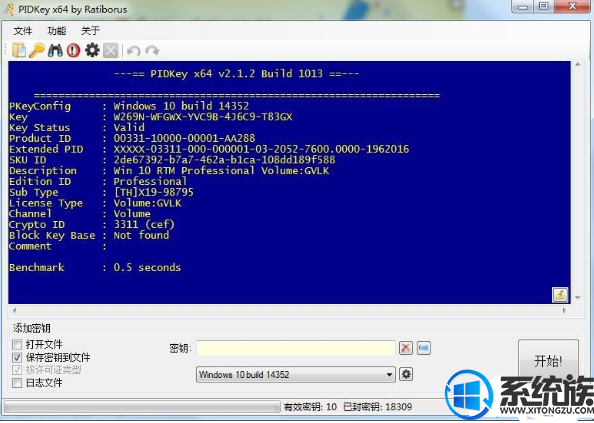Viewport: 594px width, 423px height.
Task: Open settings with the toolbar gear icon
Action: click(x=92, y=50)
